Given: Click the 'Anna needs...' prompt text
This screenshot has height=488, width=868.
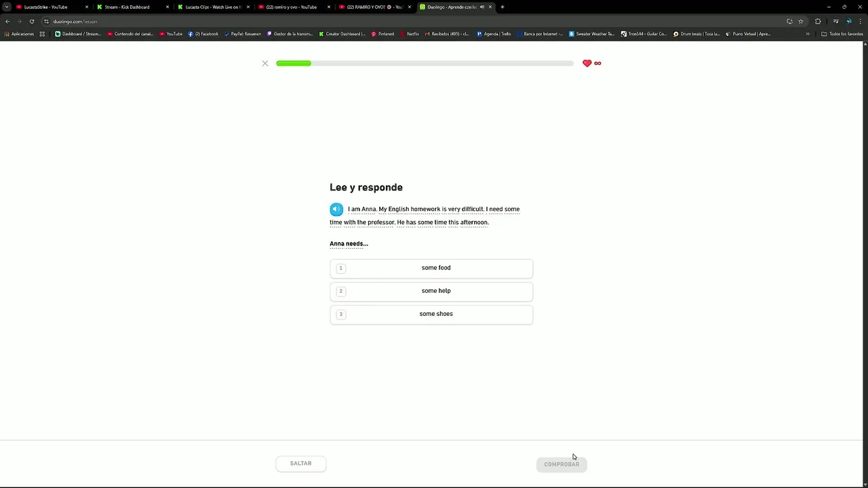Looking at the screenshot, I should point(349,244).
